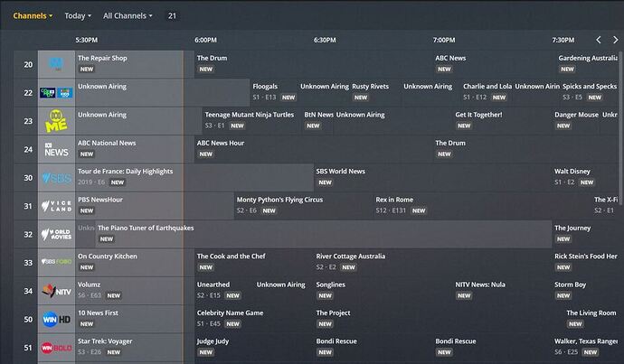This screenshot has height=364, width=624.
Task: Open The Project listing
Action: pos(439,319)
